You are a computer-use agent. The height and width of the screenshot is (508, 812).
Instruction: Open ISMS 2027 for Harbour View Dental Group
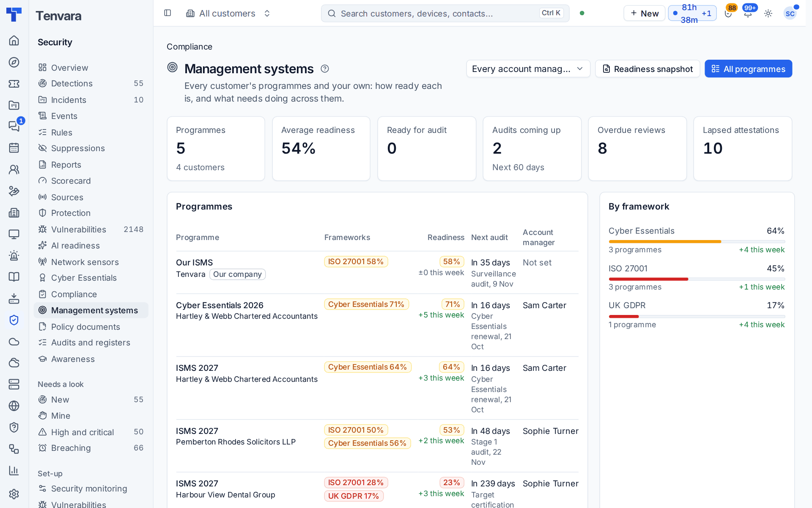tap(197, 483)
